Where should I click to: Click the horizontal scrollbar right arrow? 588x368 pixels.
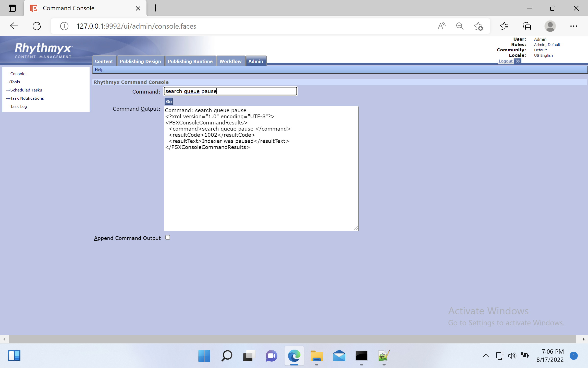(x=583, y=339)
